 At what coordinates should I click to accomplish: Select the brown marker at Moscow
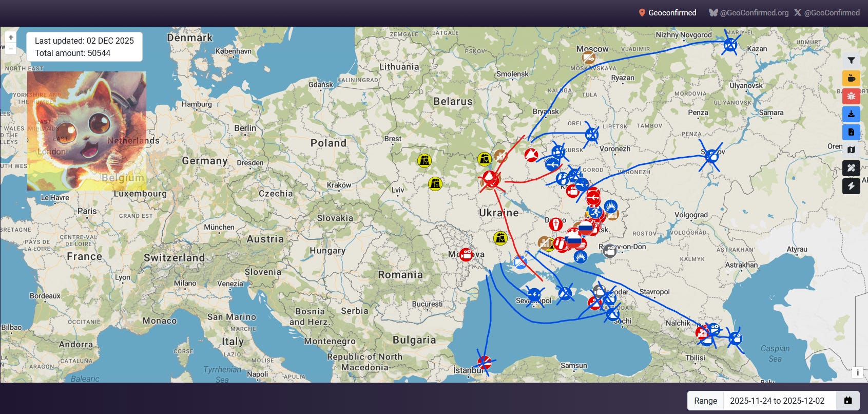[589, 58]
